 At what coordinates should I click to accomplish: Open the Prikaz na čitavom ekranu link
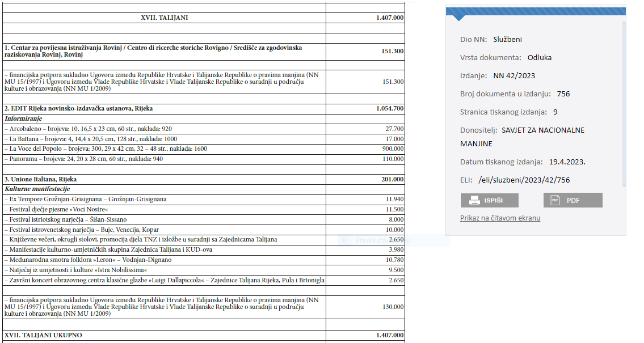click(x=500, y=218)
